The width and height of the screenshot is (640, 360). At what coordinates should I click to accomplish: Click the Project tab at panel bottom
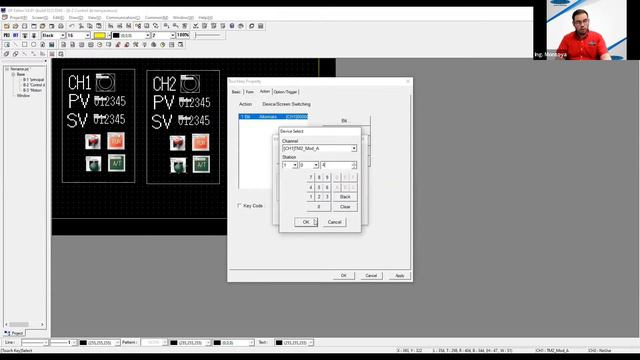(x=14, y=333)
